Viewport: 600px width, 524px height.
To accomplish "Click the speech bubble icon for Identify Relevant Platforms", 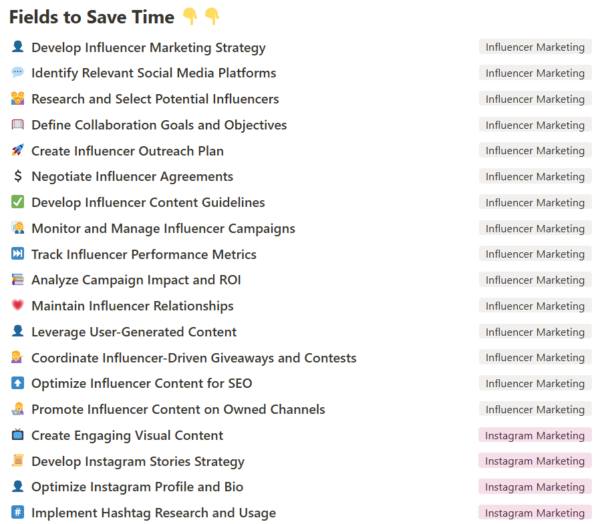I will pos(18,72).
